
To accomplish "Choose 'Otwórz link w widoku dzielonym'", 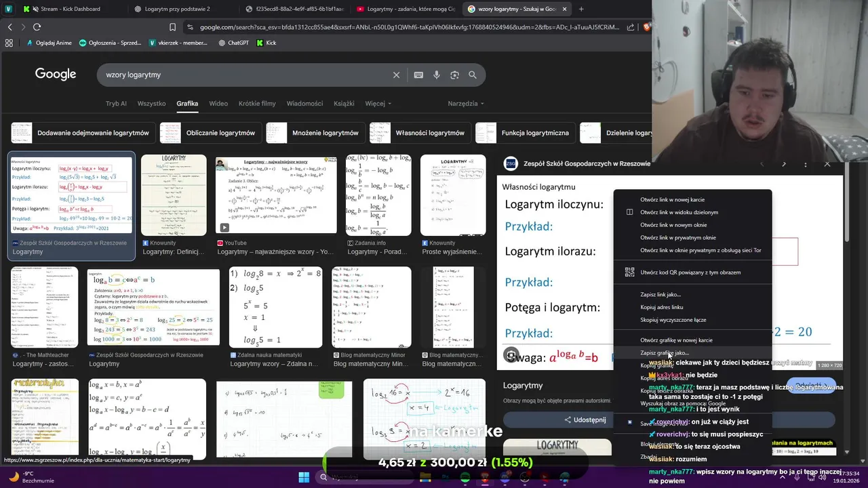I will pyautogui.click(x=692, y=212).
